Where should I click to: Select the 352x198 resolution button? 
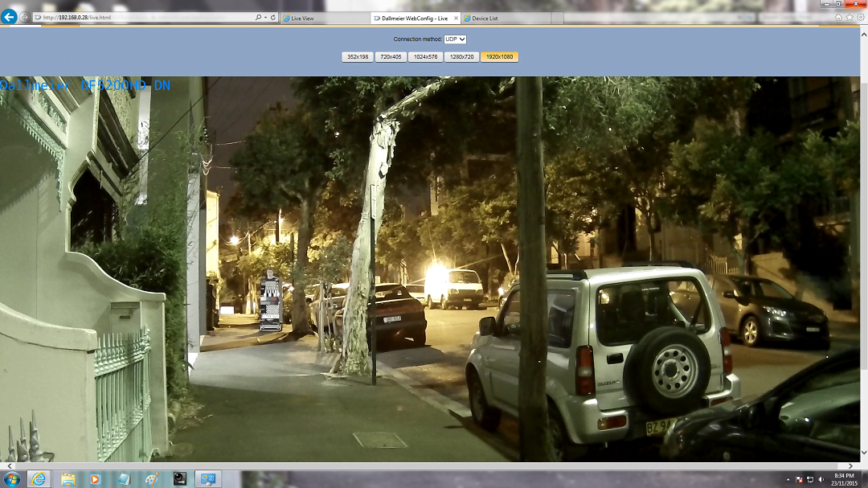point(357,57)
